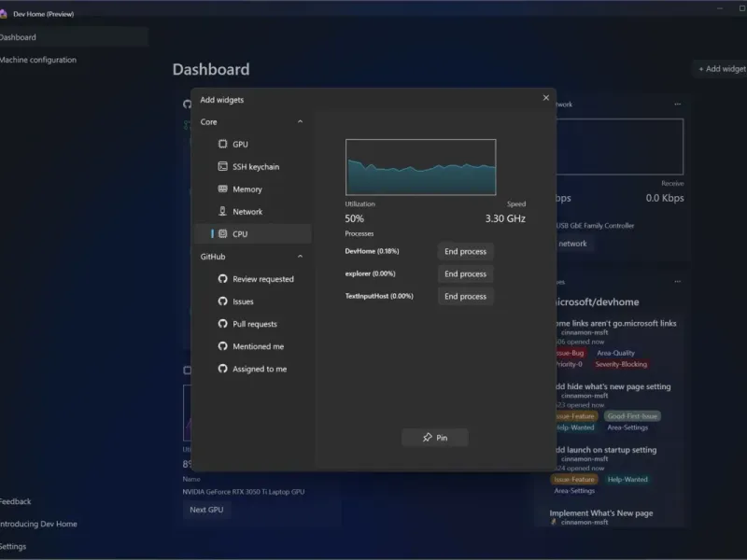
Task: Click the Area-Quality label
Action: pos(615,353)
